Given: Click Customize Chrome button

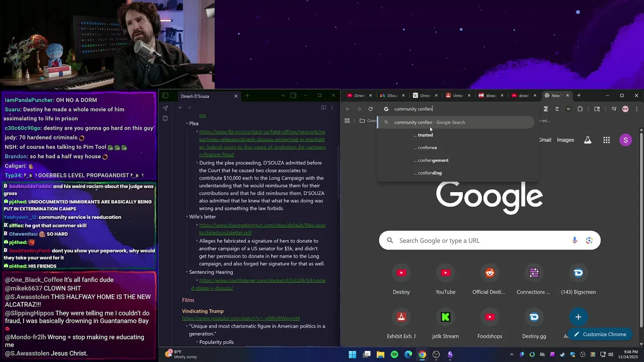Looking at the screenshot, I should coord(600,334).
